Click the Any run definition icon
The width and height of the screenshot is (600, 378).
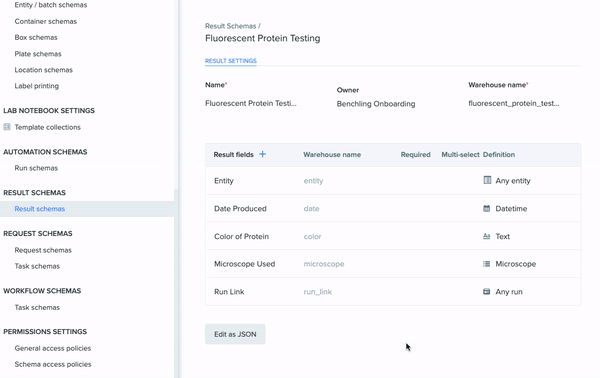(486, 292)
